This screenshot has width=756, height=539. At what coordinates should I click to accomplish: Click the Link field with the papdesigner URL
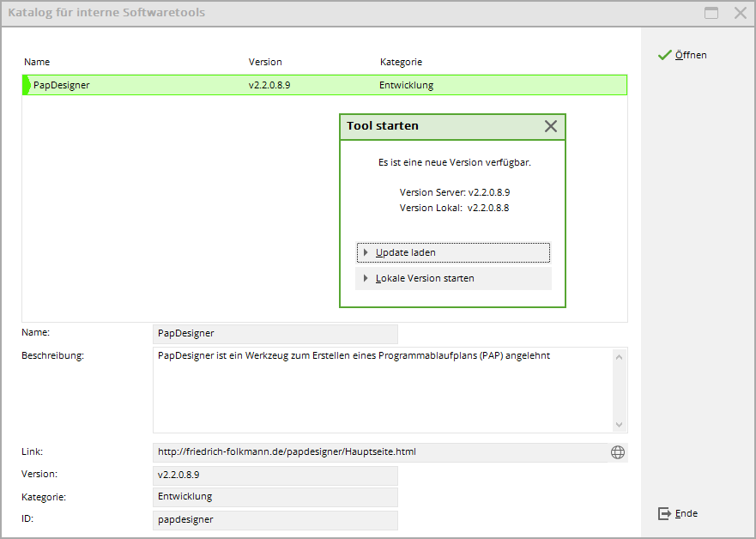(x=378, y=452)
